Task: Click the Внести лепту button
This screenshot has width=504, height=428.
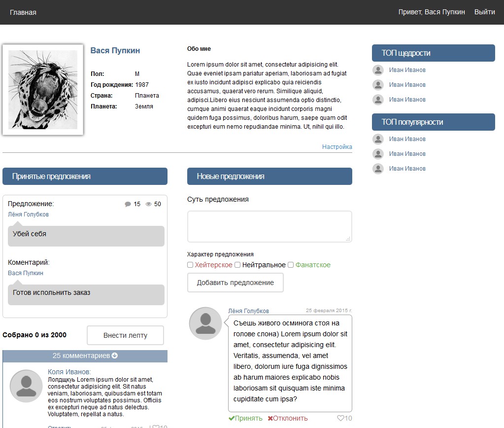Action: 125,335
